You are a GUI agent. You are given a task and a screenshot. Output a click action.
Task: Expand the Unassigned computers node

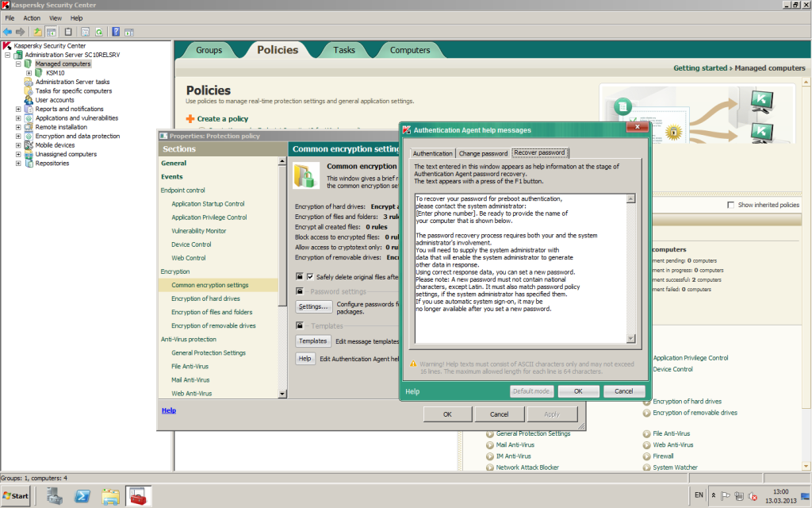coord(18,155)
